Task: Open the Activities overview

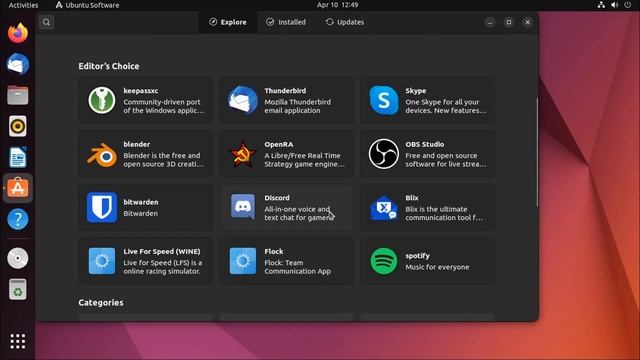Action: 23,5
